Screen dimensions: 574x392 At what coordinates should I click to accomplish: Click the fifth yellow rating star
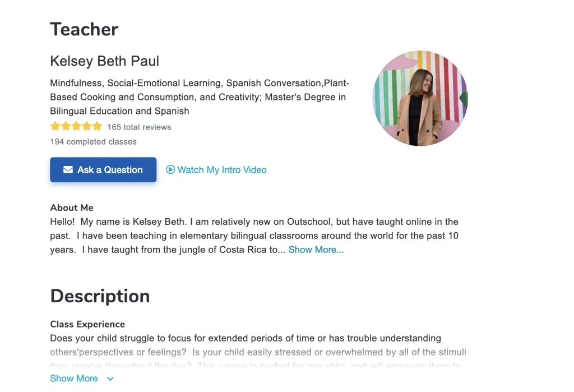tap(98, 126)
